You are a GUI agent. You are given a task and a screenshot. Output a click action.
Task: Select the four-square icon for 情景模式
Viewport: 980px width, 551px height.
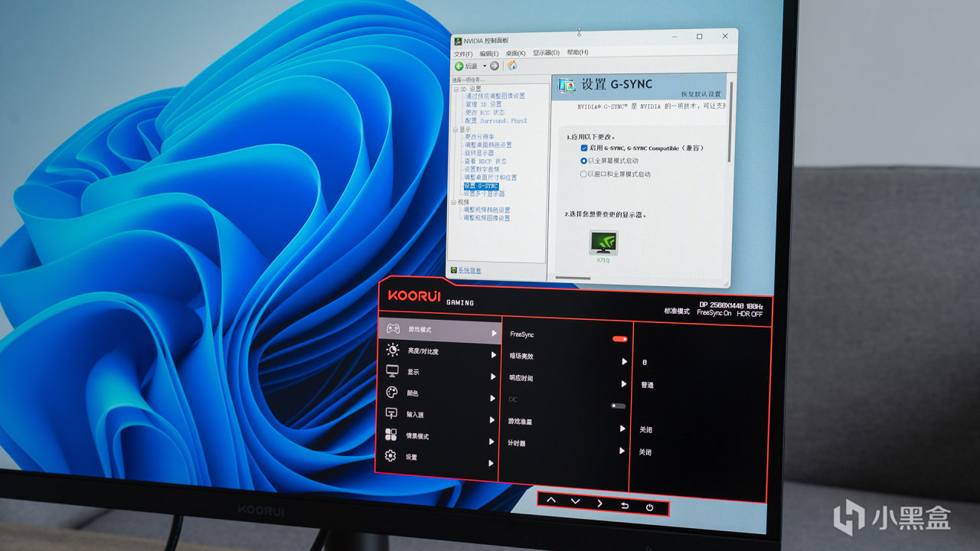tap(390, 435)
